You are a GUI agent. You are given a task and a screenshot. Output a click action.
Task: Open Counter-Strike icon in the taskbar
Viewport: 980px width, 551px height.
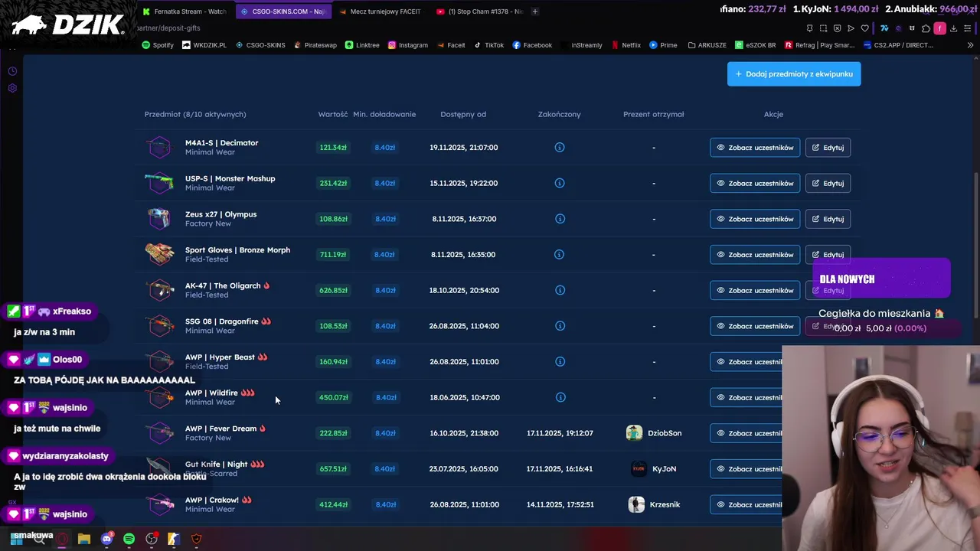(x=174, y=539)
